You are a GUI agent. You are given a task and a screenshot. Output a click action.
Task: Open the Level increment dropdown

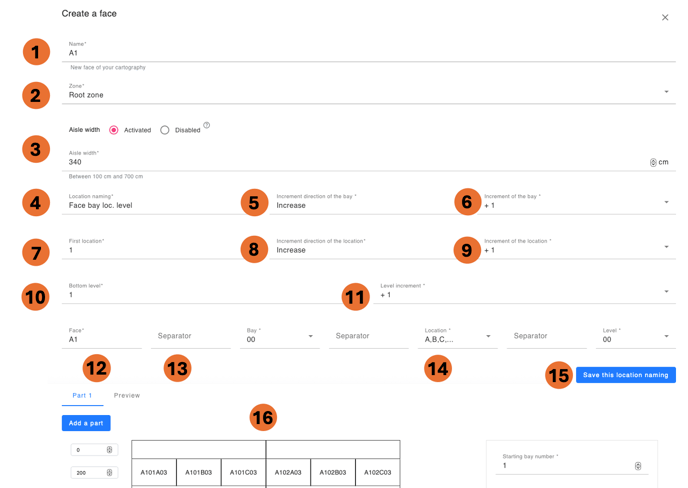tap(666, 292)
